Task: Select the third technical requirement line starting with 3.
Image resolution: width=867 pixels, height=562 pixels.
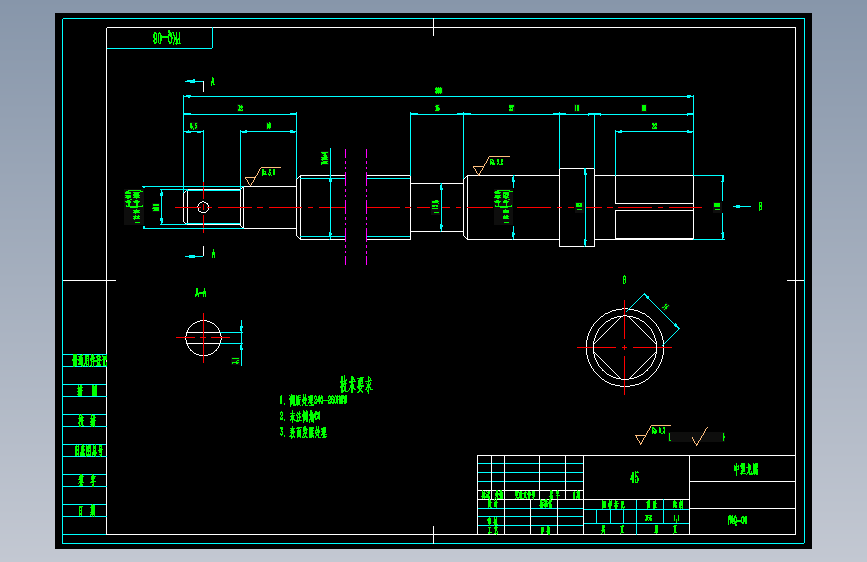Action: pos(303,432)
